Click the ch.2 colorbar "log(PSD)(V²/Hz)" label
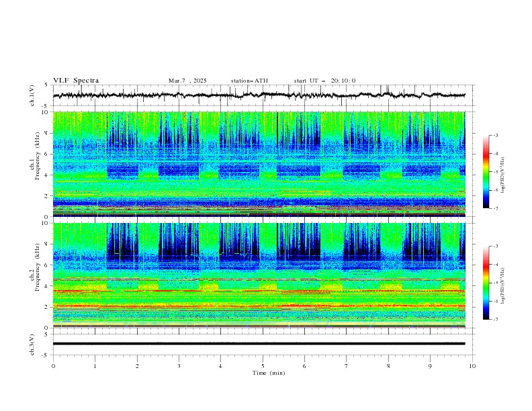Image resolution: width=532 pixels, height=411 pixels. pyautogui.click(x=502, y=285)
